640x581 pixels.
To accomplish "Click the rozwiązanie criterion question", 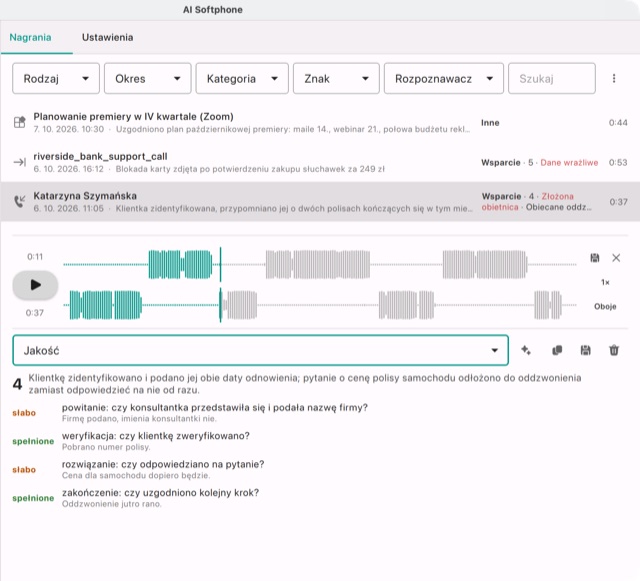I will (x=163, y=464).
